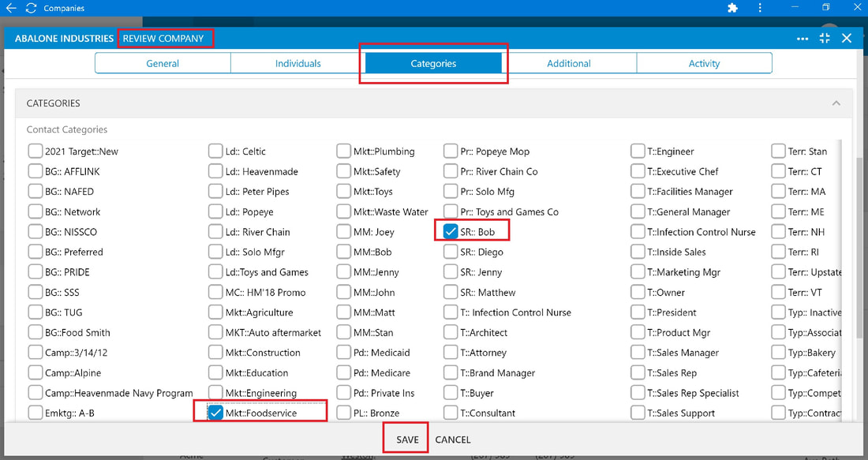Enable the T::Owner checkbox
Screen dimensions: 868x460
pyautogui.click(x=638, y=292)
